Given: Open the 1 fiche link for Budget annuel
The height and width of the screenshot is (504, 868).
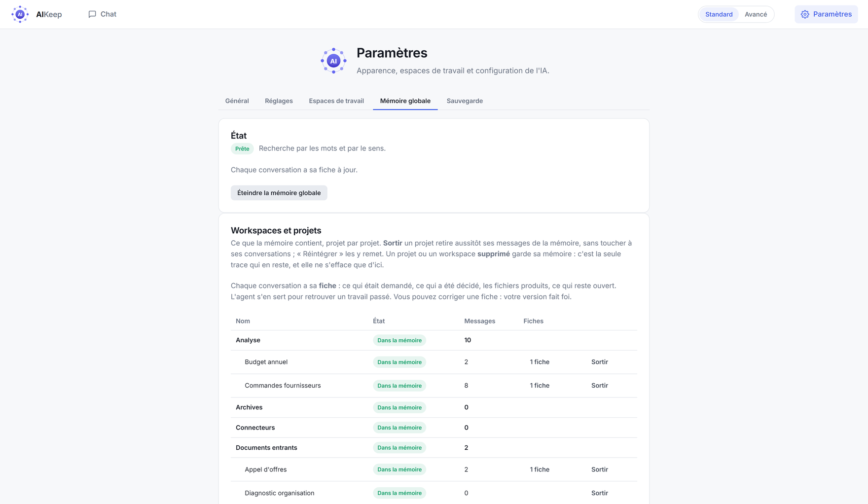Looking at the screenshot, I should (540, 362).
